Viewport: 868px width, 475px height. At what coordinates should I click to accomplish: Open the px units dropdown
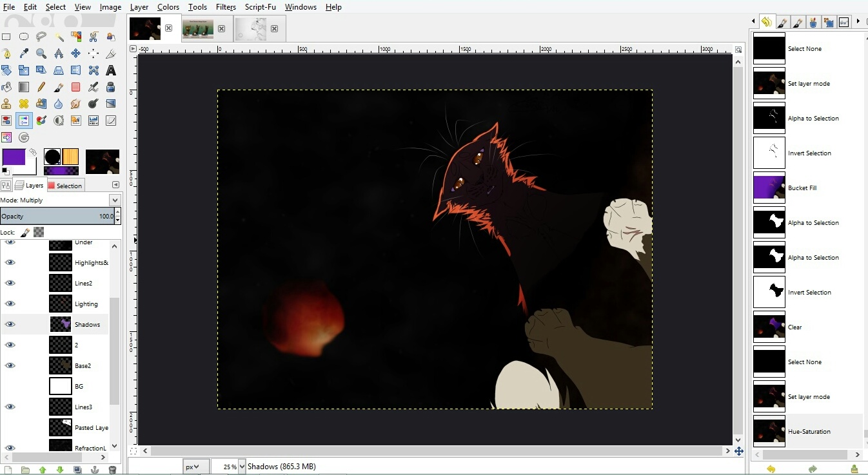coord(195,467)
